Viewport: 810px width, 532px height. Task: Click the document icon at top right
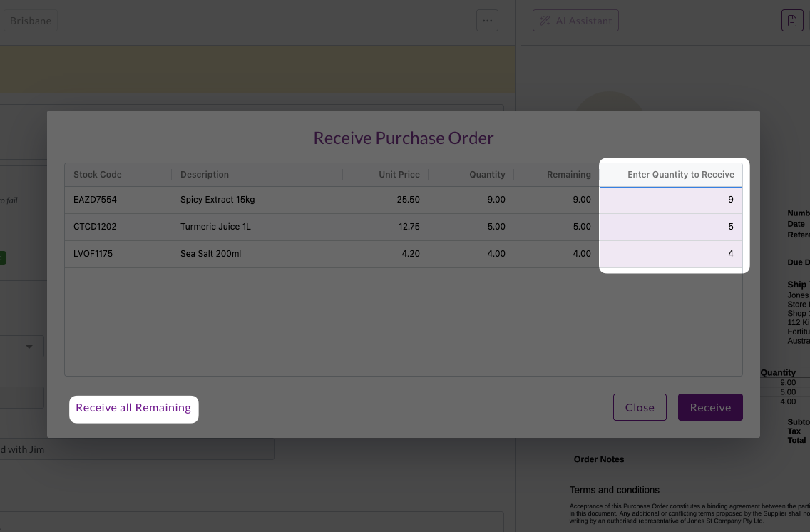click(x=792, y=21)
